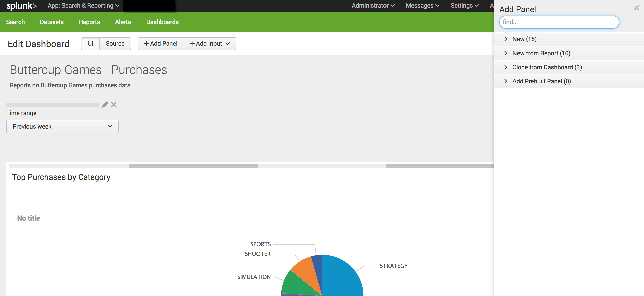Screen dimensions: 644x296
Task: Select Previous week time range dropdown
Action: click(x=62, y=126)
